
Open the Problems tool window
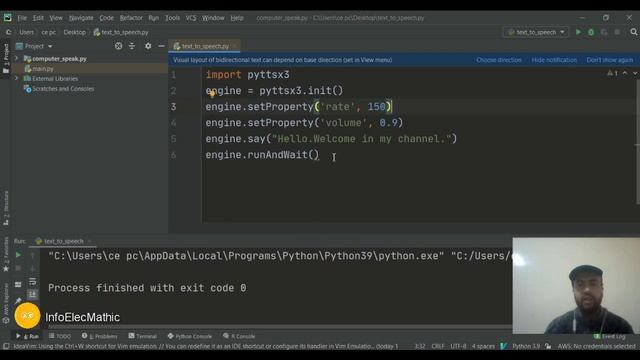pyautogui.click(x=99, y=336)
